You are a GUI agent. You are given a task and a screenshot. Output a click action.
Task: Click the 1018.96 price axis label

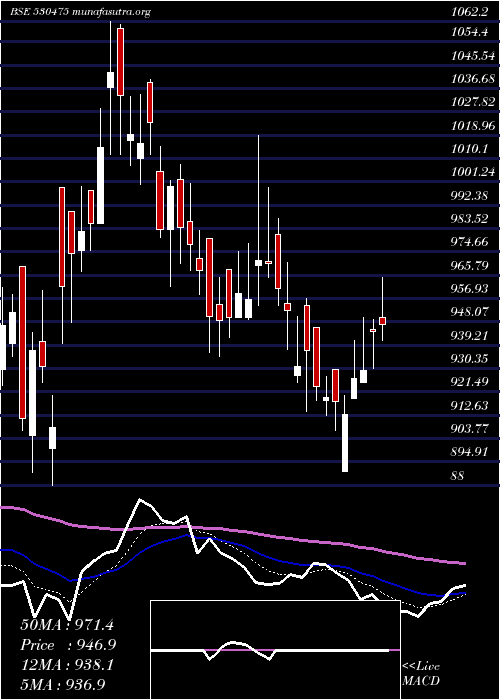pos(473,126)
